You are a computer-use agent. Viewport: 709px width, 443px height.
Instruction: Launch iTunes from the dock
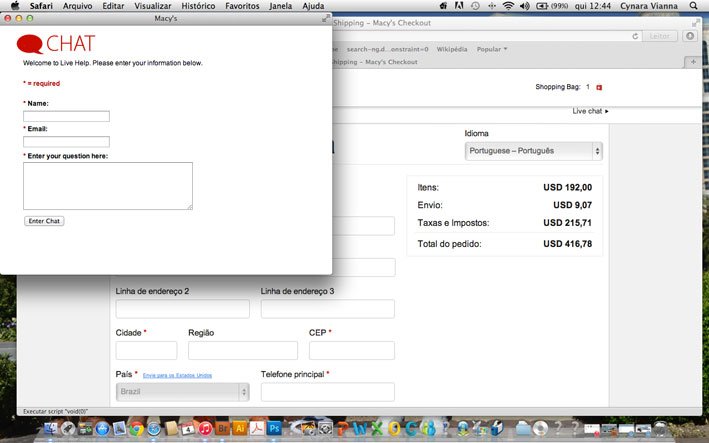pyautogui.click(x=205, y=428)
